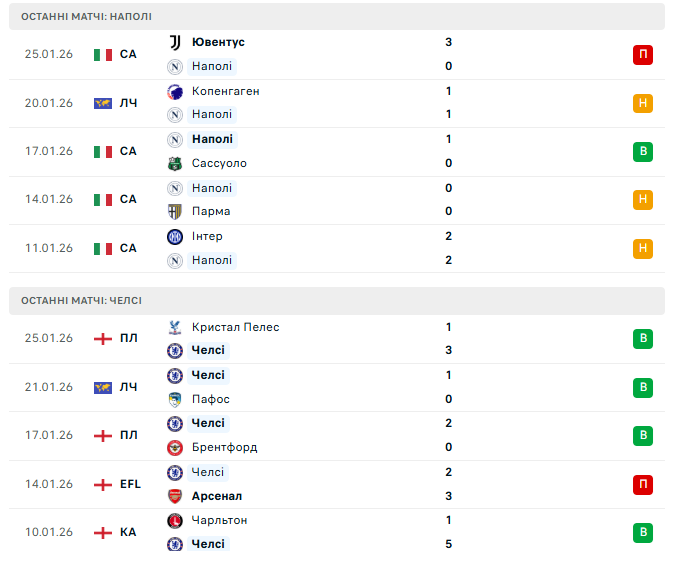Open the Інтер team link
This screenshot has width=674, height=563.
(x=207, y=236)
